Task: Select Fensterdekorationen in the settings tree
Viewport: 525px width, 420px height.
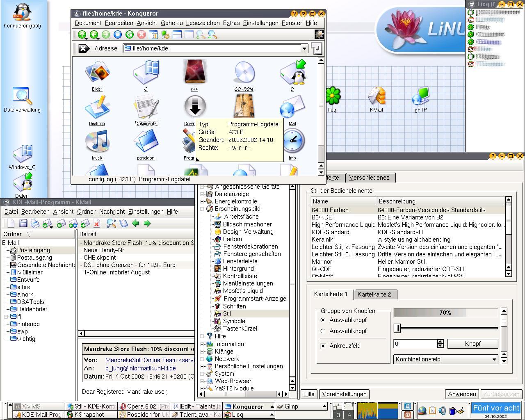Action: (250, 247)
